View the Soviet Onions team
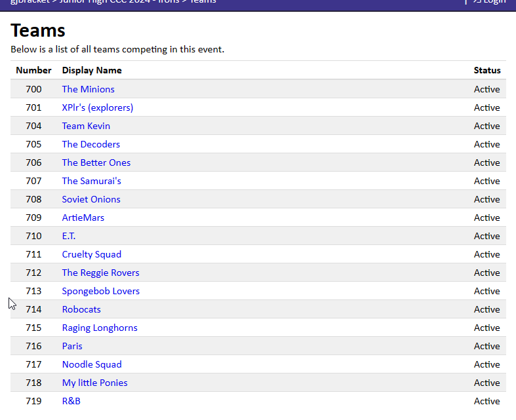The height and width of the screenshot is (420, 516). pos(91,199)
